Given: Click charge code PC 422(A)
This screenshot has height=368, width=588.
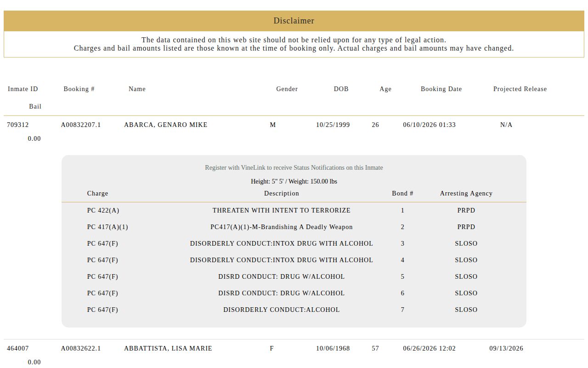Looking at the screenshot, I should 103,210.
